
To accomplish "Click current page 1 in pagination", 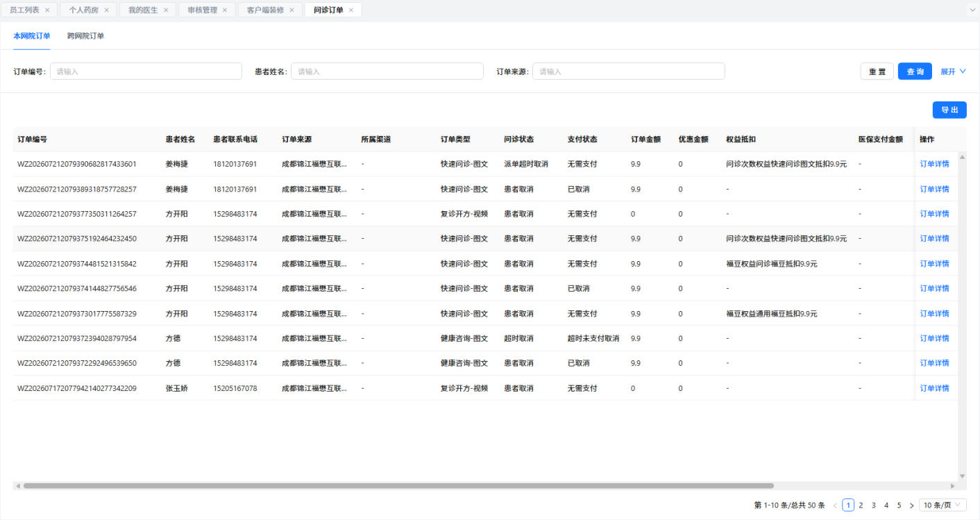I will tap(848, 505).
